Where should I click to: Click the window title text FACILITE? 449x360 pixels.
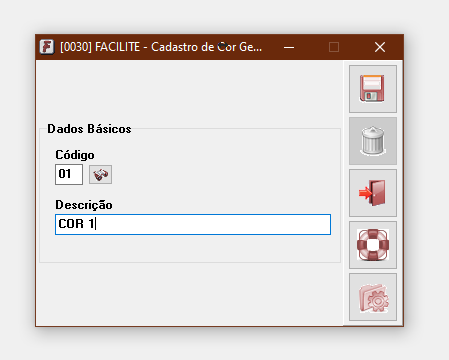coord(117,47)
